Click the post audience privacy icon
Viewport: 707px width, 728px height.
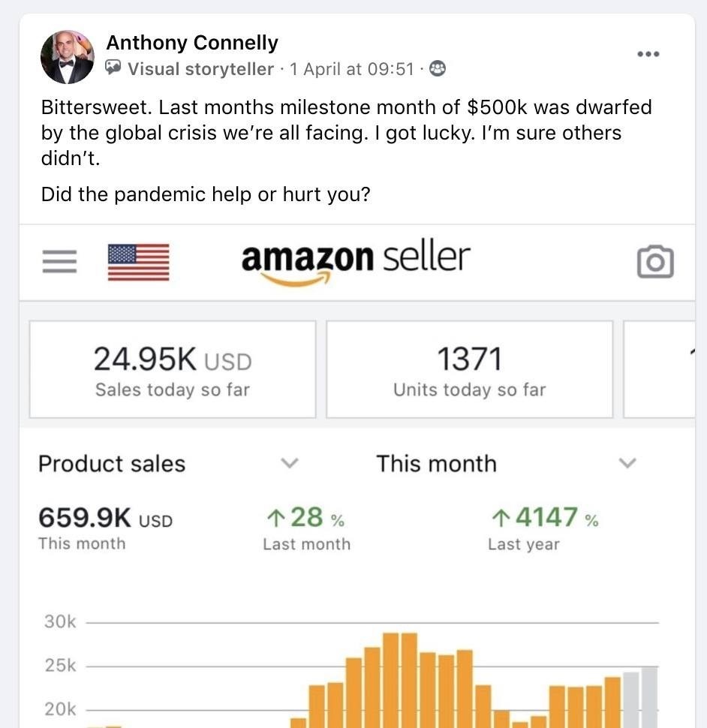click(437, 69)
